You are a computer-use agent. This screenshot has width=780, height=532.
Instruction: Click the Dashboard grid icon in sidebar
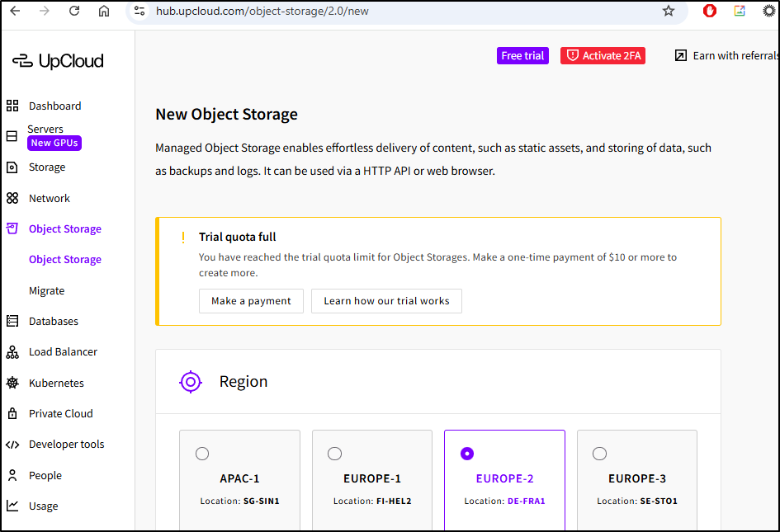12,106
